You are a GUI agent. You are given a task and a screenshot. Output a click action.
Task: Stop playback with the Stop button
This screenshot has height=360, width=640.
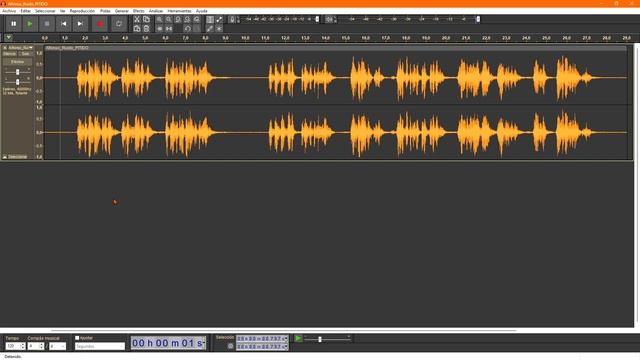point(47,24)
